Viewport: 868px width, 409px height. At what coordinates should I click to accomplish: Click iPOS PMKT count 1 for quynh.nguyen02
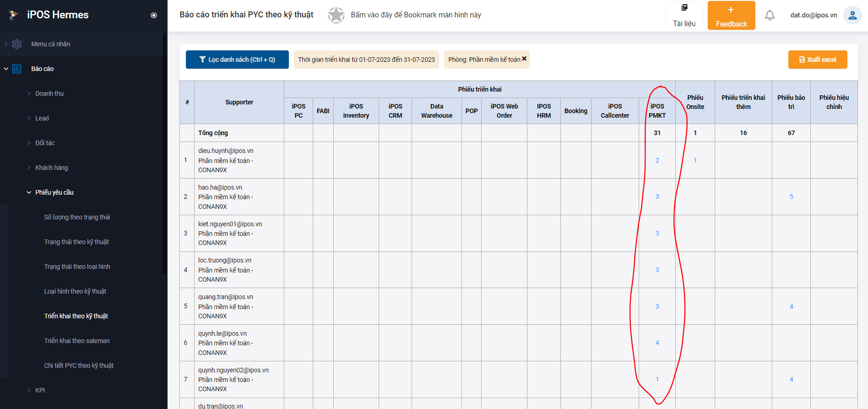(657, 379)
